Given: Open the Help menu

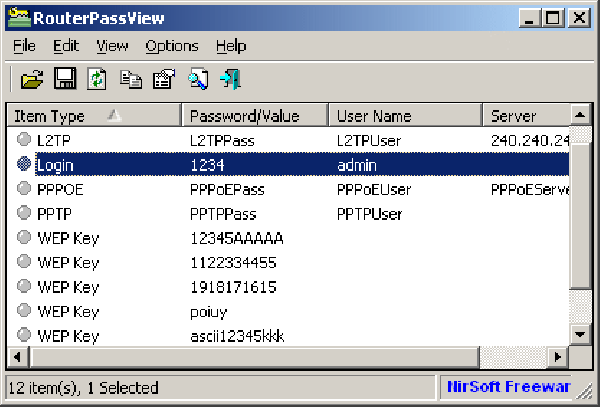Looking at the screenshot, I should pos(231,46).
